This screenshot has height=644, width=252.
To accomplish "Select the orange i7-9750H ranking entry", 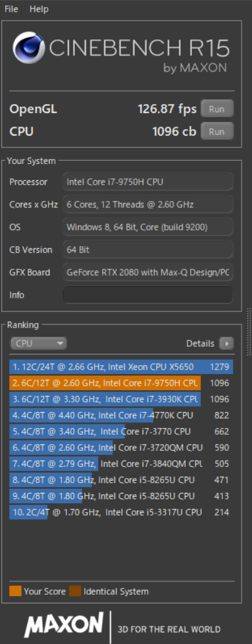I will 121,383.
